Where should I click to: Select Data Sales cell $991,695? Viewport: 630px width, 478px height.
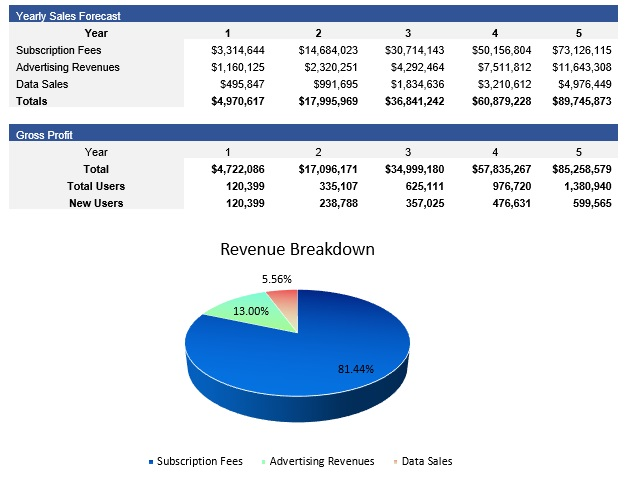point(335,84)
